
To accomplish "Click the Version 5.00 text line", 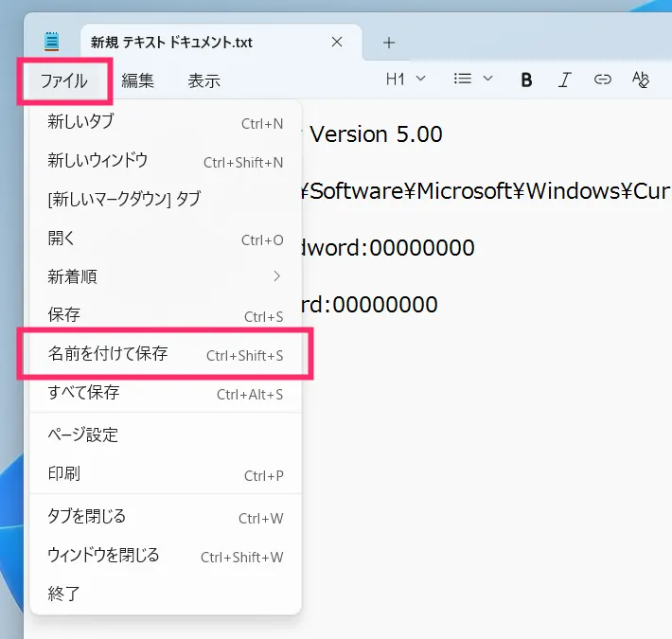I will click(376, 134).
